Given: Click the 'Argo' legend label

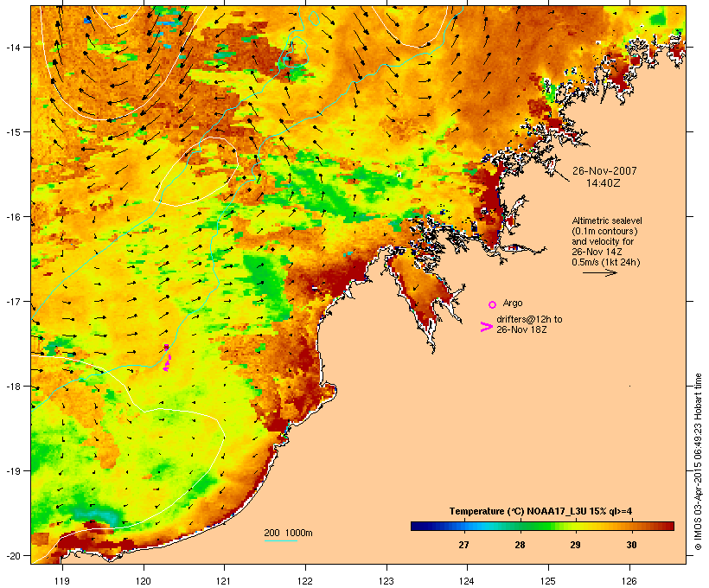Looking at the screenshot, I should pos(513,303).
